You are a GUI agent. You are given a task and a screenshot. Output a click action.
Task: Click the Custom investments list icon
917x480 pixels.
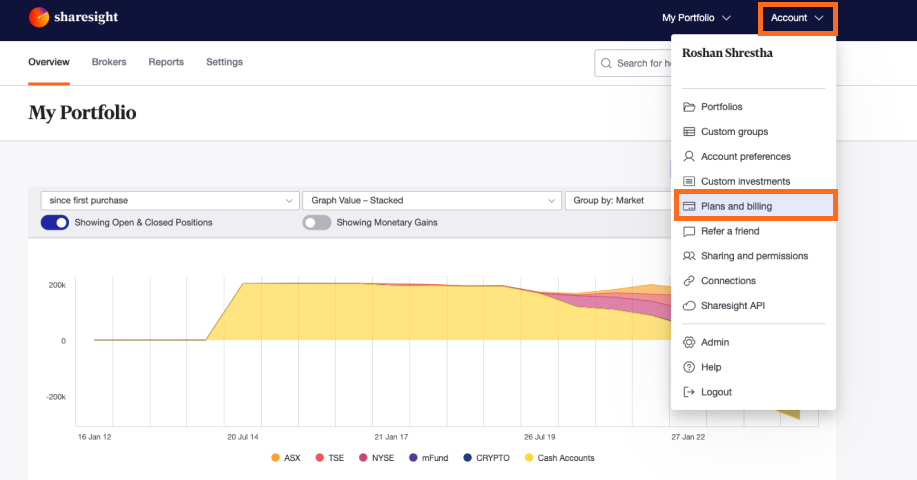point(689,181)
